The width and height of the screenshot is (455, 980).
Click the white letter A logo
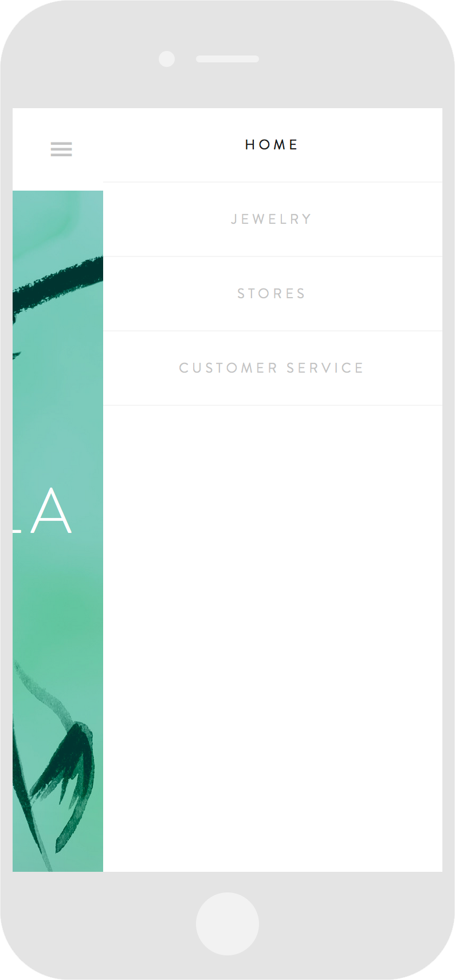coord(52,511)
